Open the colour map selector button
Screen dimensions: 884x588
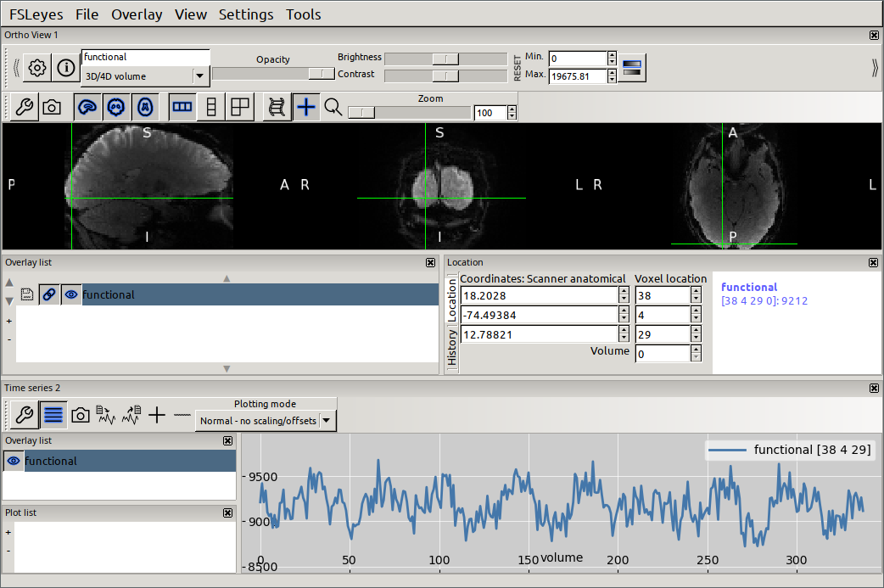(x=632, y=67)
